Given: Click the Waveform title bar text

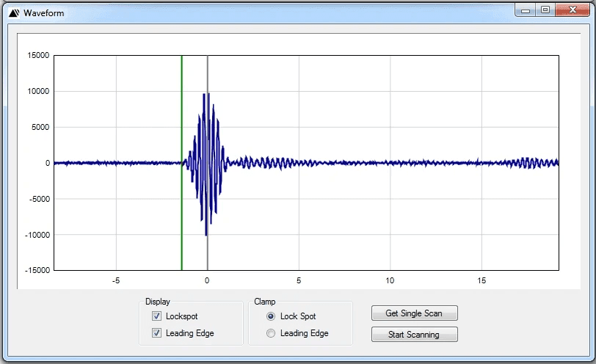Looking at the screenshot, I should (43, 13).
